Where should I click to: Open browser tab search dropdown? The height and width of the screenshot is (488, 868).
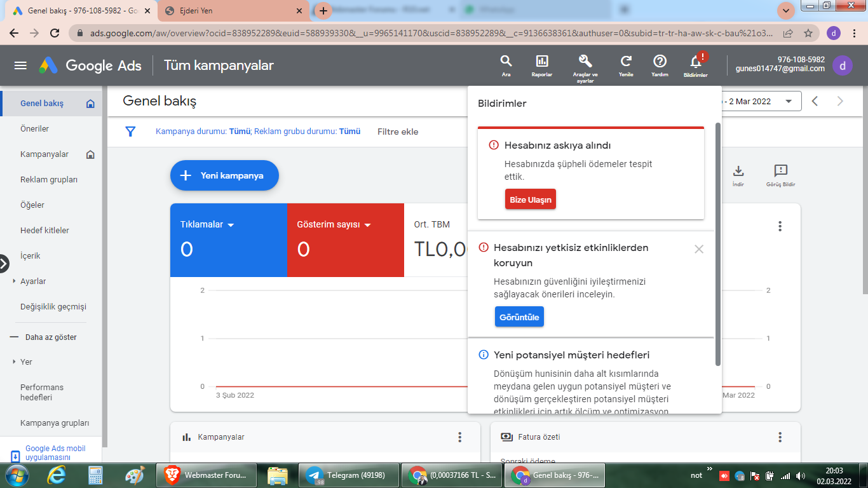[x=786, y=11]
